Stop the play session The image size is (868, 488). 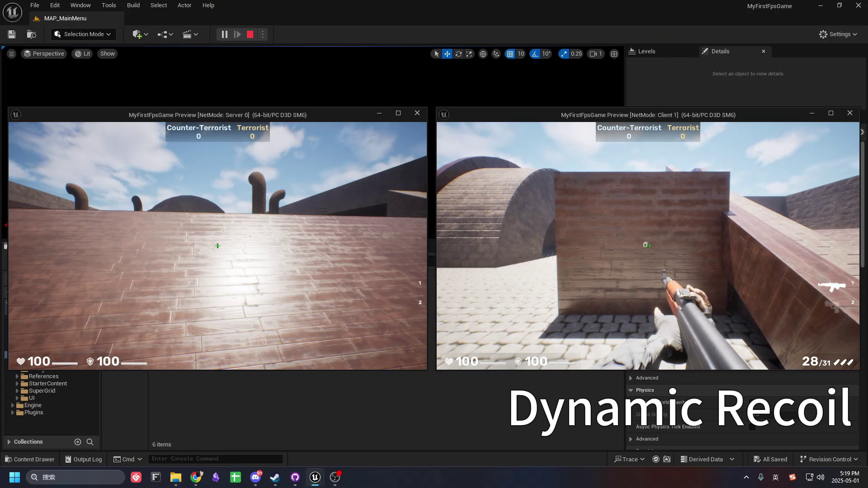click(250, 34)
